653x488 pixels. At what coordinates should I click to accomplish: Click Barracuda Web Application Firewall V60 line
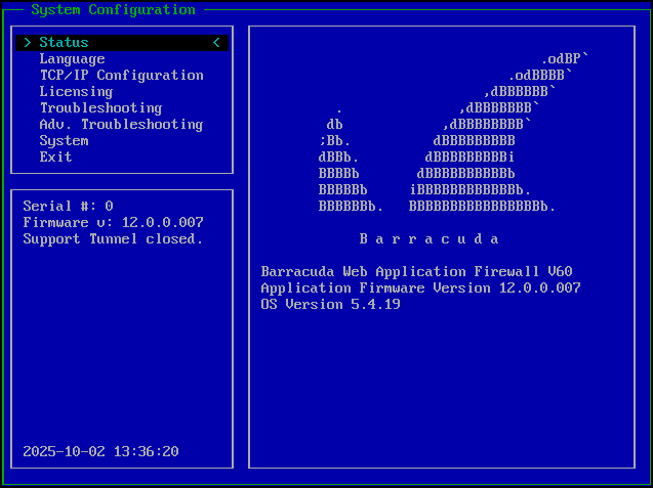416,271
